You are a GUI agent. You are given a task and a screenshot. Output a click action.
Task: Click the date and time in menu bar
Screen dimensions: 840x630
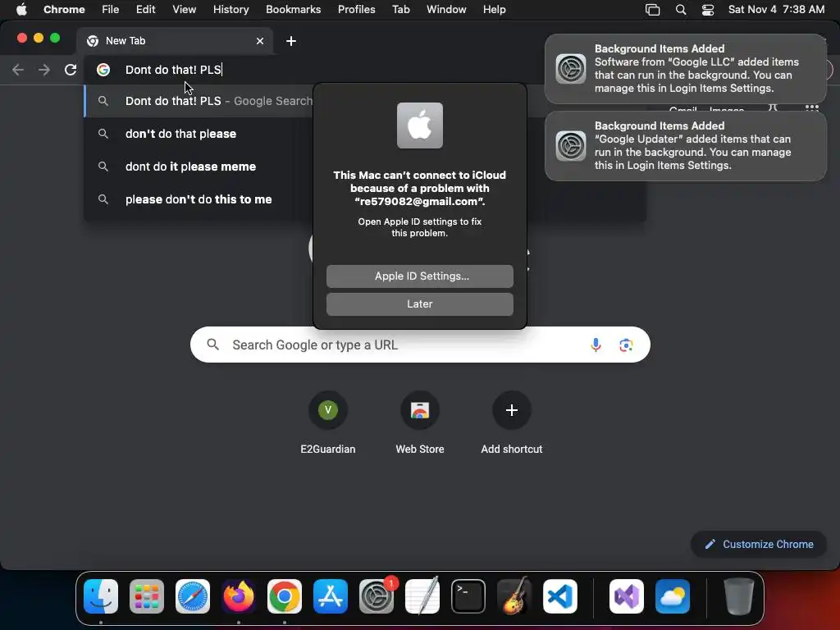pos(776,9)
